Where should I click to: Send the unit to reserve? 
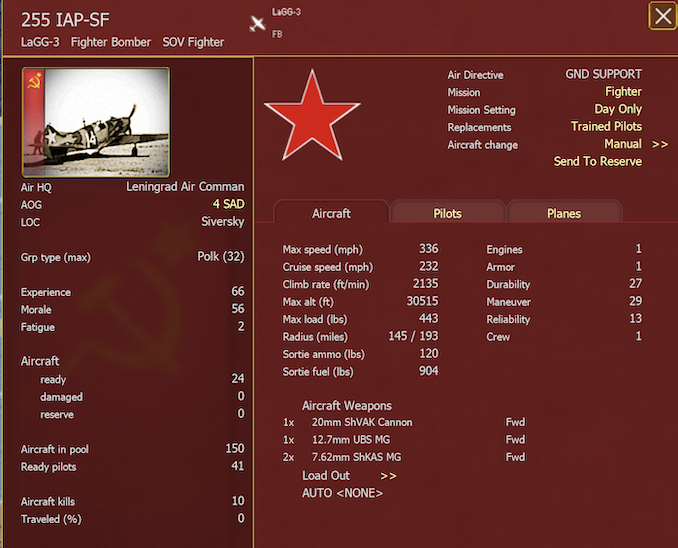click(x=598, y=161)
